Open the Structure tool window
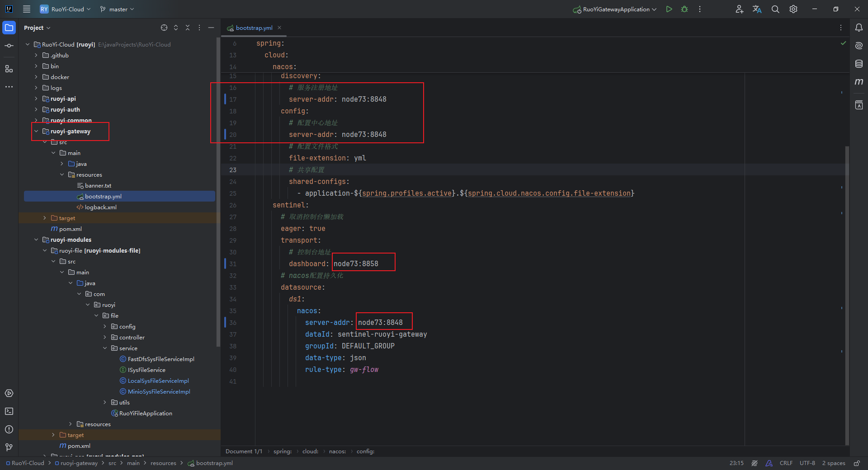This screenshot has width=868, height=470. pyautogui.click(x=9, y=69)
